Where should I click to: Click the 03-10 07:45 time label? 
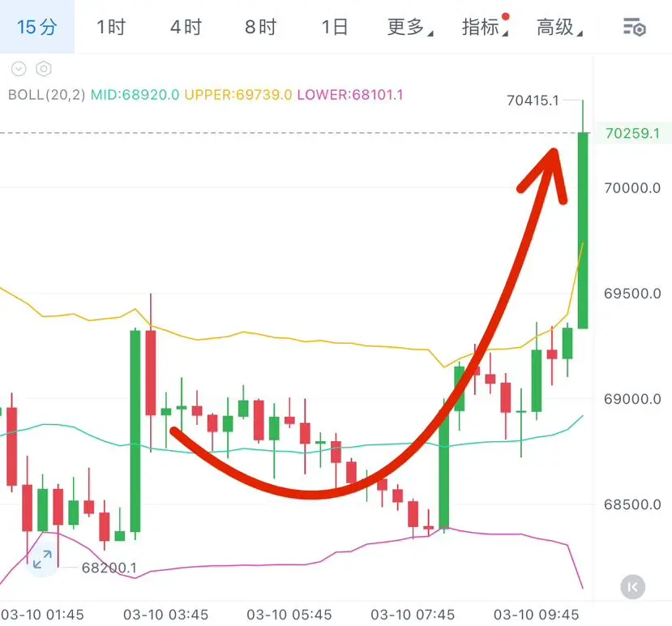(413, 615)
